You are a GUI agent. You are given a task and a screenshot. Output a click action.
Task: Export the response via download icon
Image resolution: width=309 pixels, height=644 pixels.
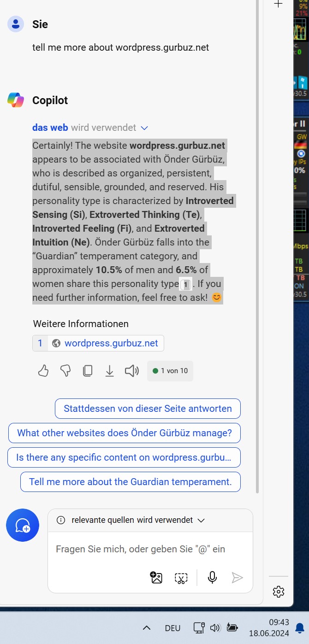point(109,371)
